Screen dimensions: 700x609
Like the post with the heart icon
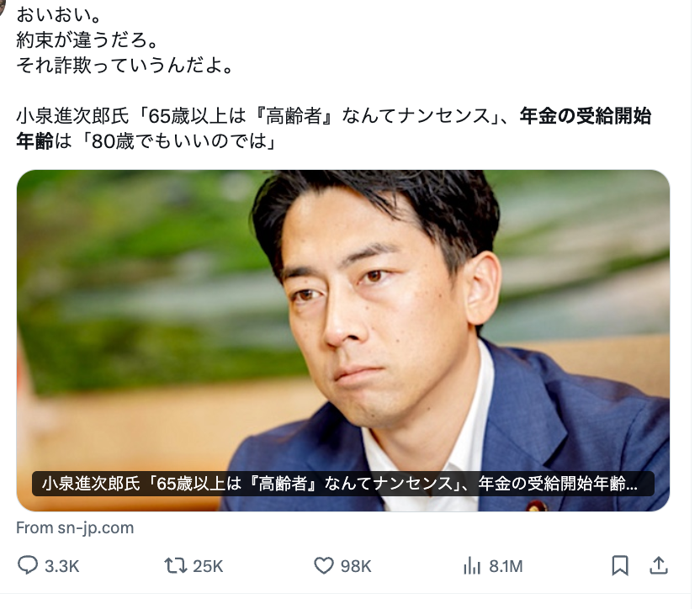[x=324, y=565]
